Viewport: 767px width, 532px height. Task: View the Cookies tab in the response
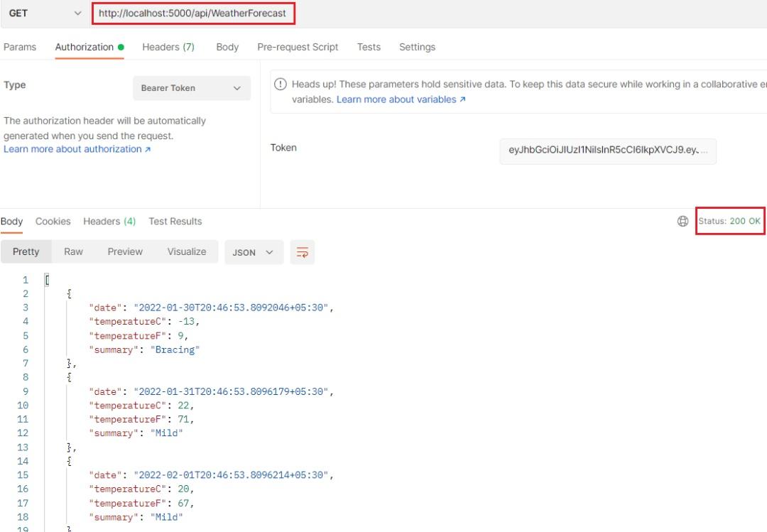(53, 221)
